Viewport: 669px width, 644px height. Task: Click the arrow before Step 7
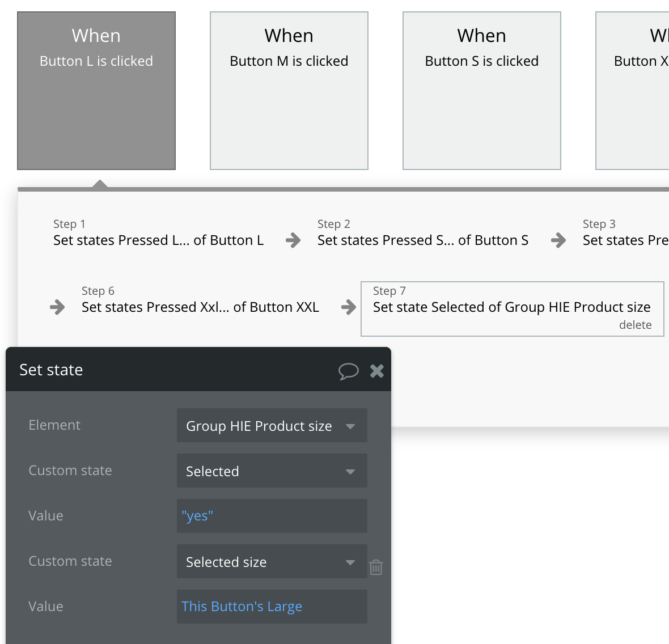click(349, 307)
